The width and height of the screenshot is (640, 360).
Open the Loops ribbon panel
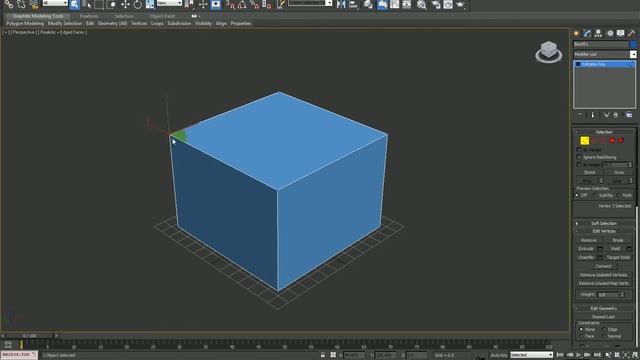[157, 24]
